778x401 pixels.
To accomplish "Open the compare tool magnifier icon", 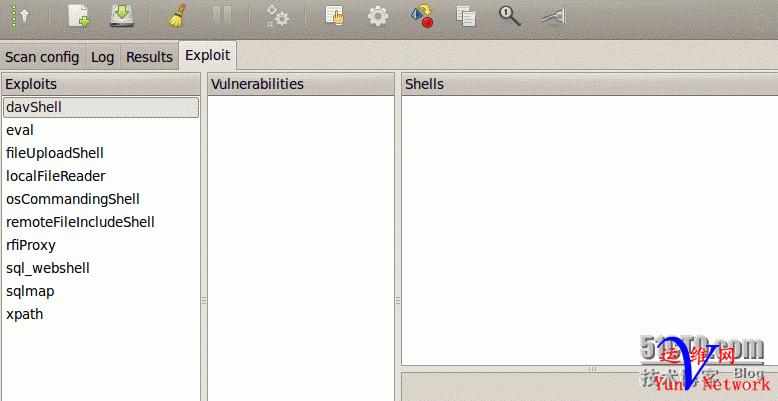I will [x=510, y=16].
